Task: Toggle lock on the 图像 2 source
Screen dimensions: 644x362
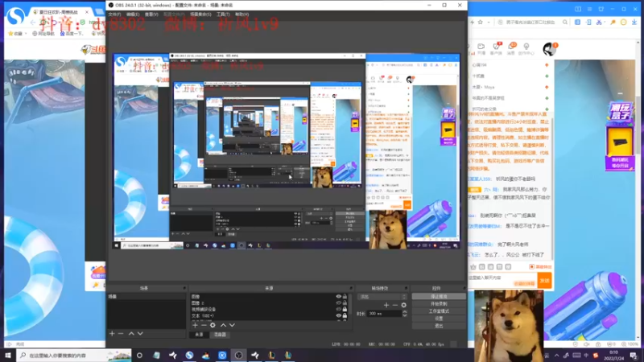Action: pyautogui.click(x=345, y=303)
